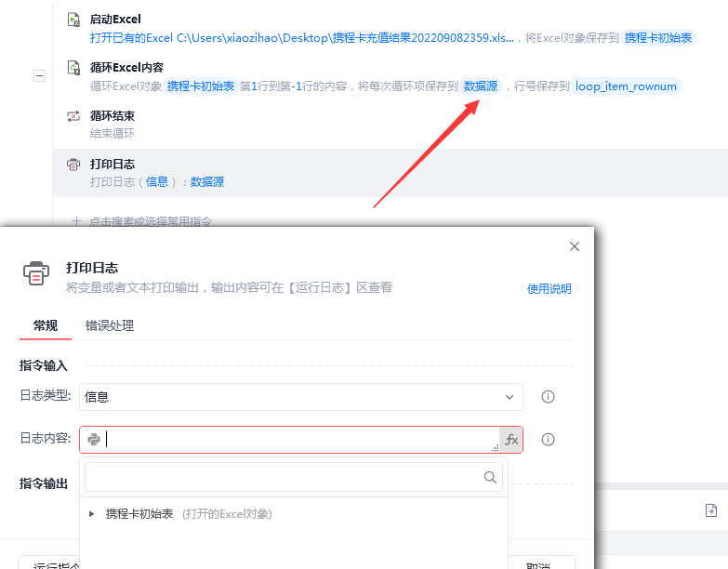Click the export file icon at right edge
The image size is (728, 569).
coord(711,510)
